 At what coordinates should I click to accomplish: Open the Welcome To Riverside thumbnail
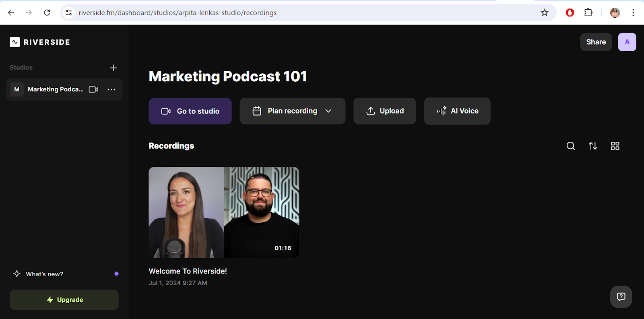click(224, 213)
